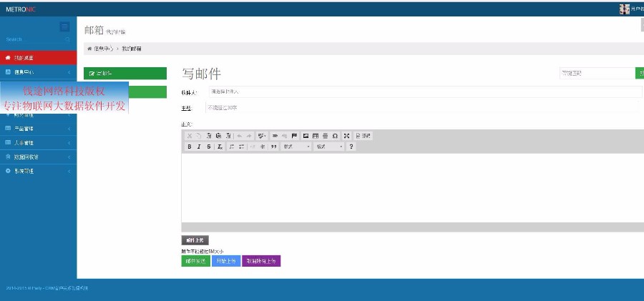Click the green 邮件发送 send button
The height and width of the screenshot is (301, 644).
tap(196, 261)
